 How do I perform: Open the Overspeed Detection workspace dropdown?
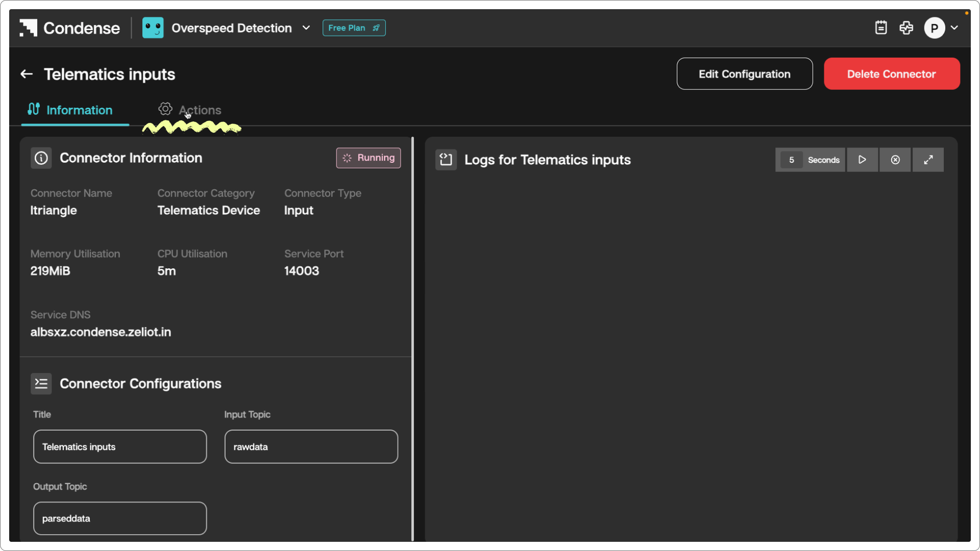(306, 28)
